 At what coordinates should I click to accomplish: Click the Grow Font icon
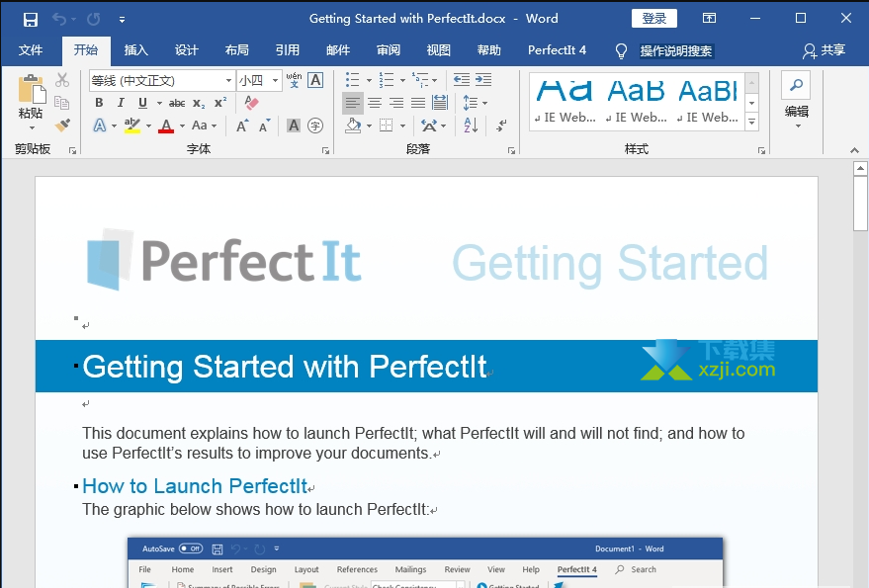[x=242, y=126]
